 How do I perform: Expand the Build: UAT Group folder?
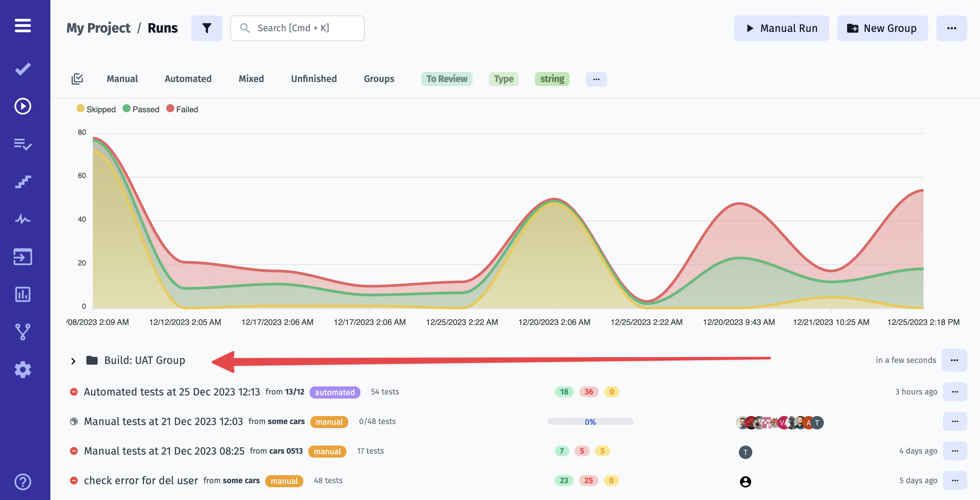74,361
